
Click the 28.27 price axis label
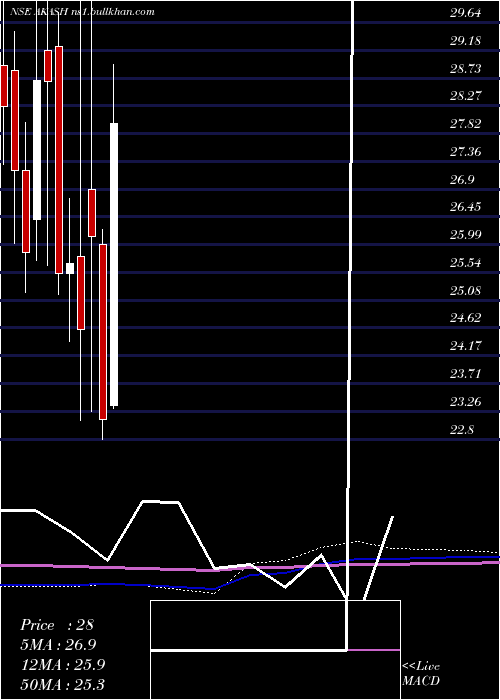pos(466,96)
